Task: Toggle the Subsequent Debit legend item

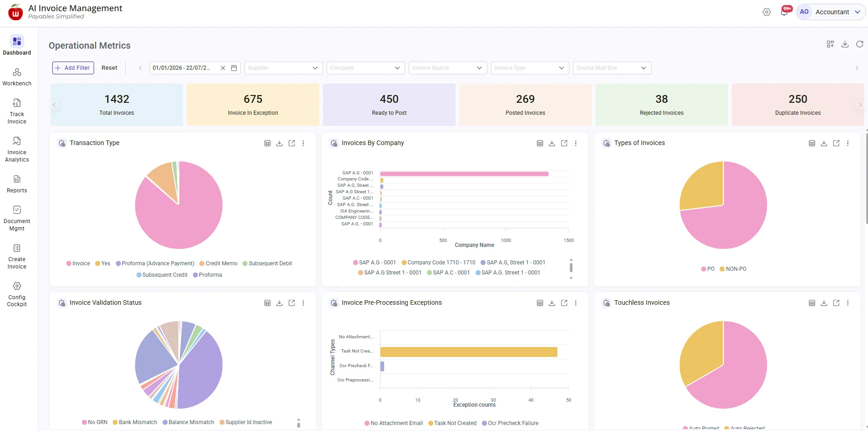Action: (x=267, y=263)
